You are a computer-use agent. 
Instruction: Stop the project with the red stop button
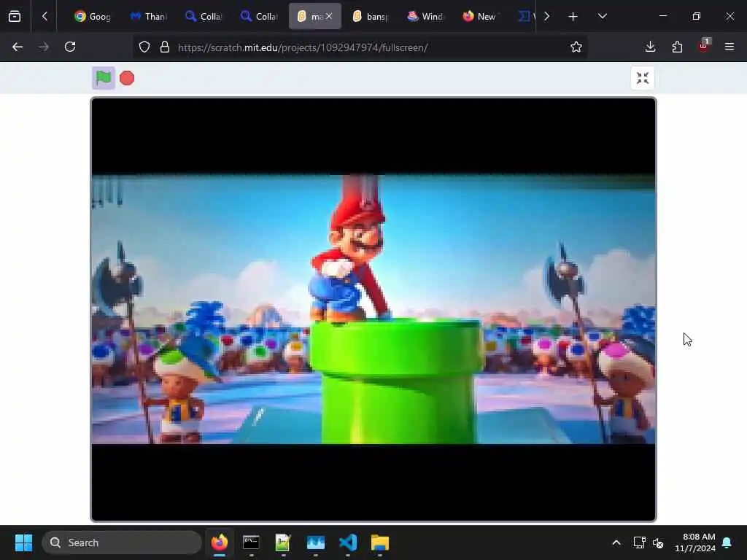click(127, 78)
